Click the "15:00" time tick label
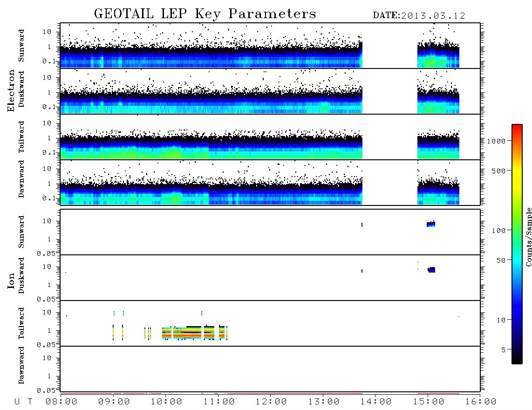The height and width of the screenshot is (410, 532). (429, 402)
